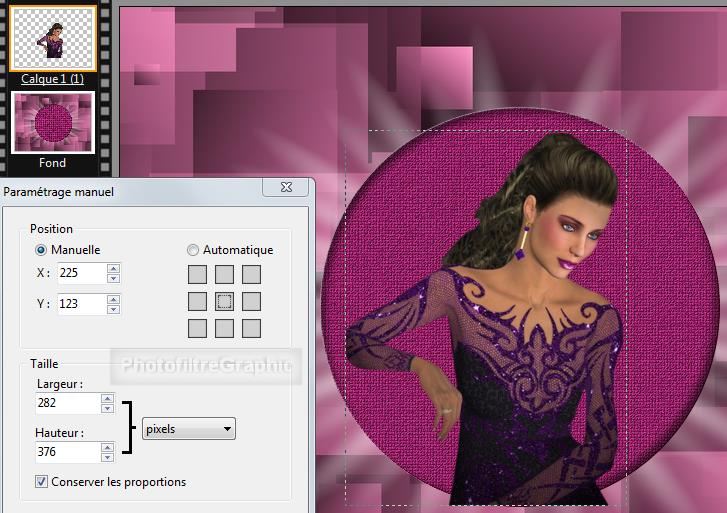
Task: Decrease the Y position with down arrow
Action: coord(113,309)
